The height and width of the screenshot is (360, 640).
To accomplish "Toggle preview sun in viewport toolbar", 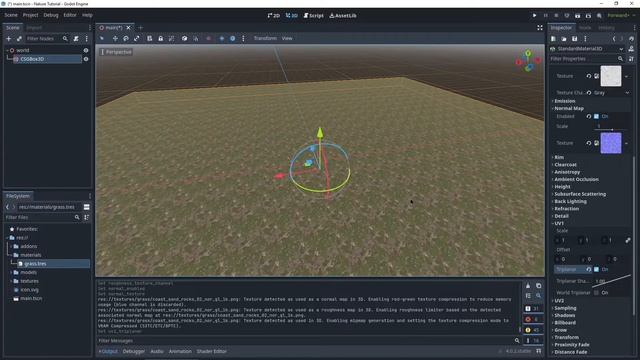I will coord(222,38).
